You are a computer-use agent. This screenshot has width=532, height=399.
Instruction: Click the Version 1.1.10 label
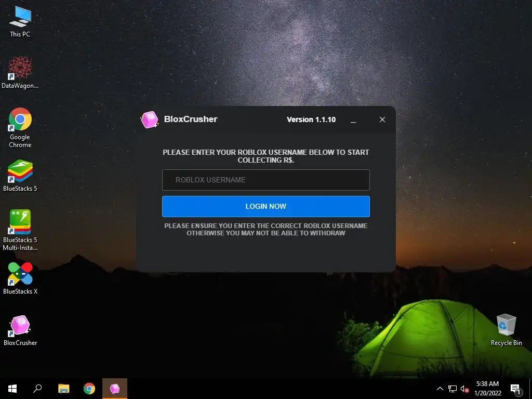point(311,119)
